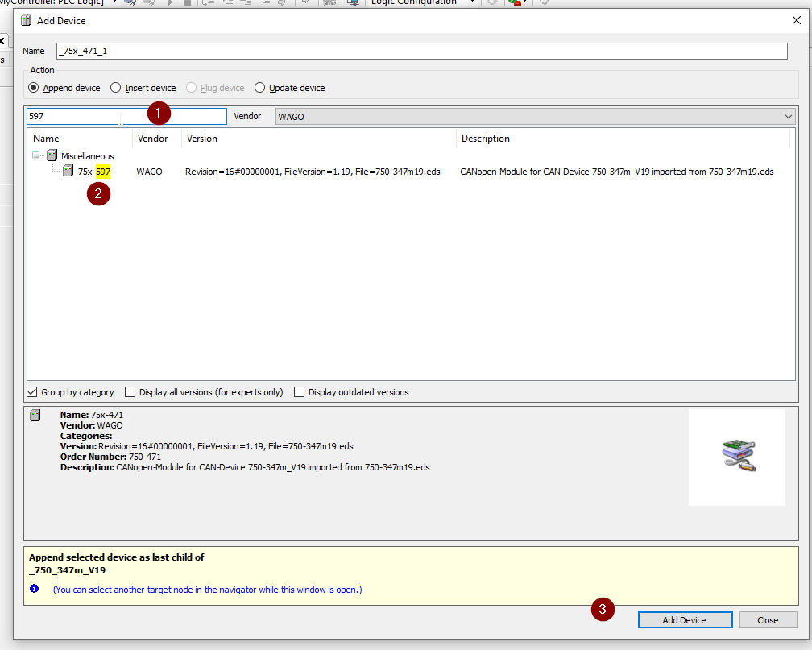The image size is (812, 650).
Task: Click the device Name input field
Action: 421,51
